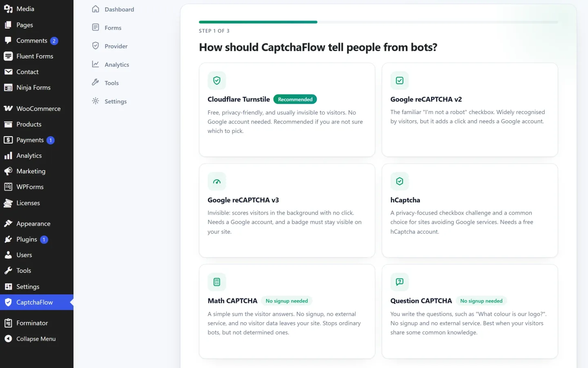
Task: Pick the Question CAPTCHA option card
Action: coord(470,312)
